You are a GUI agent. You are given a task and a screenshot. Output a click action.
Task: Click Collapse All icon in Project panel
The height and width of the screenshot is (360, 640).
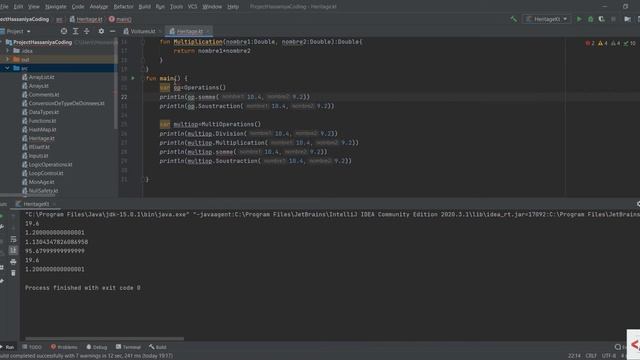point(87,31)
